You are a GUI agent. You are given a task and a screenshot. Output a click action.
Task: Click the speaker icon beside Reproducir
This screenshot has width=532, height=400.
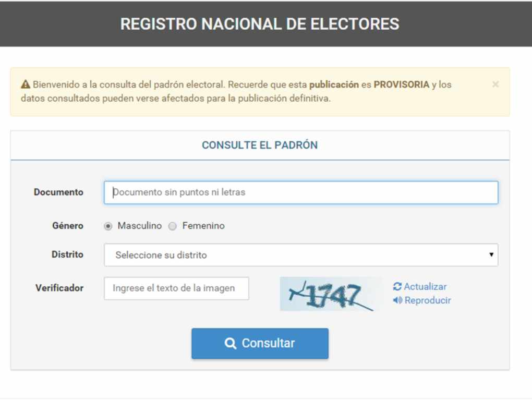pyautogui.click(x=397, y=300)
